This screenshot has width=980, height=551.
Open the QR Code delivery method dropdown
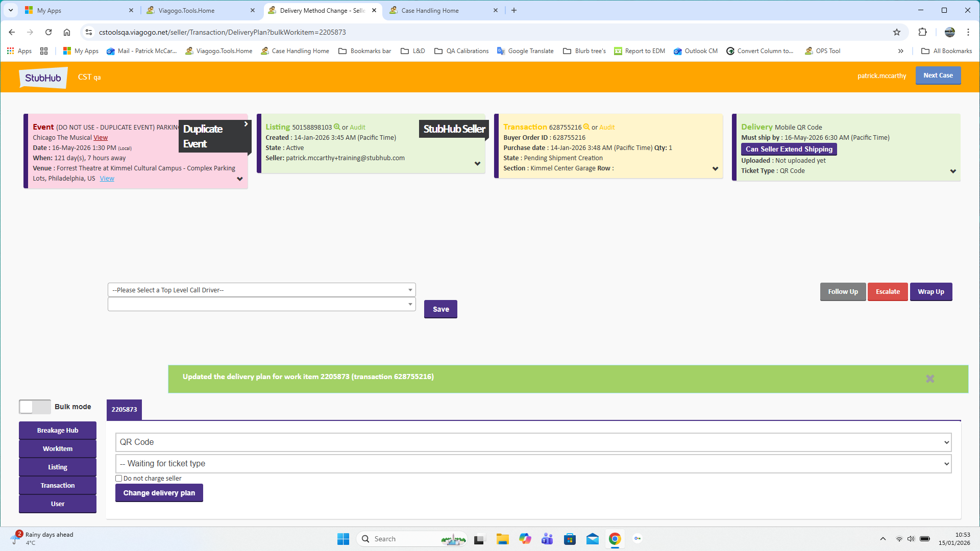[x=533, y=442]
